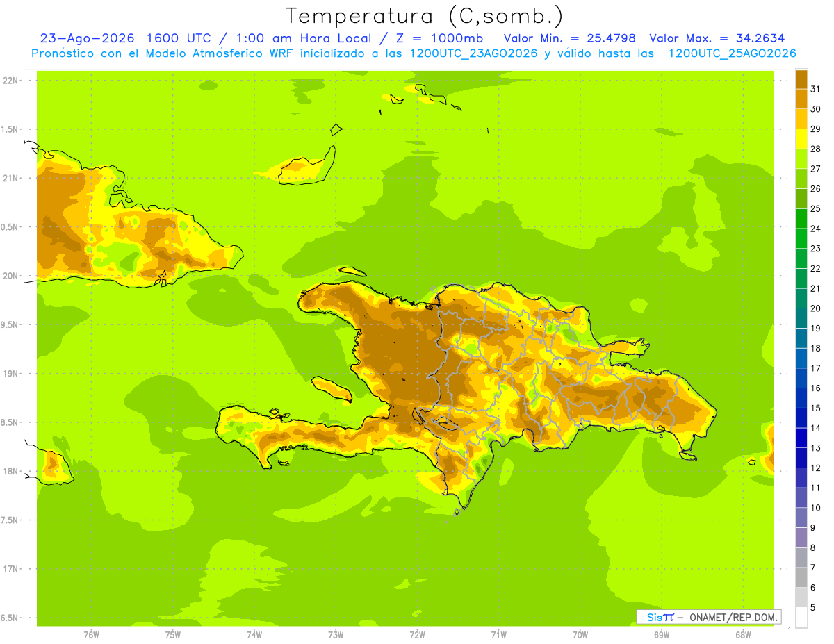Click Saona island off Hispaniola's southeast tip
The height and width of the screenshot is (644, 834).
pos(688,456)
